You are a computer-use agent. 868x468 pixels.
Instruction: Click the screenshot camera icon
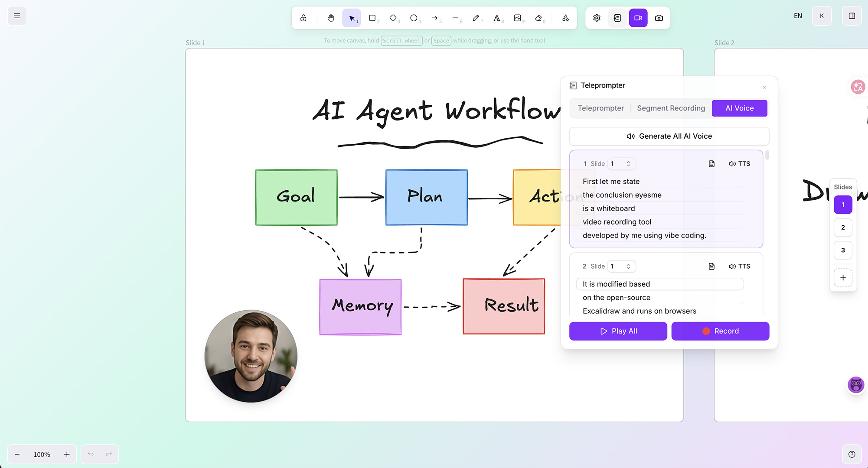pyautogui.click(x=659, y=18)
